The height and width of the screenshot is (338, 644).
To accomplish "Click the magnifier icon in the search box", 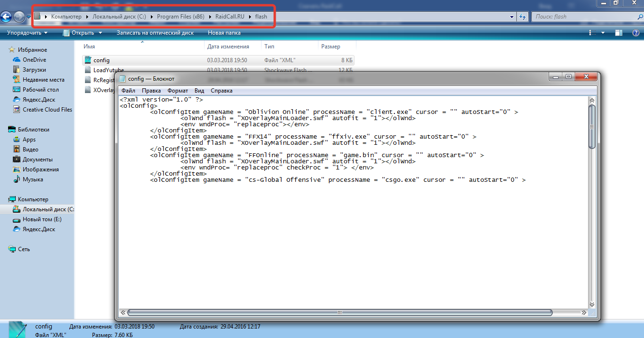I will point(639,17).
